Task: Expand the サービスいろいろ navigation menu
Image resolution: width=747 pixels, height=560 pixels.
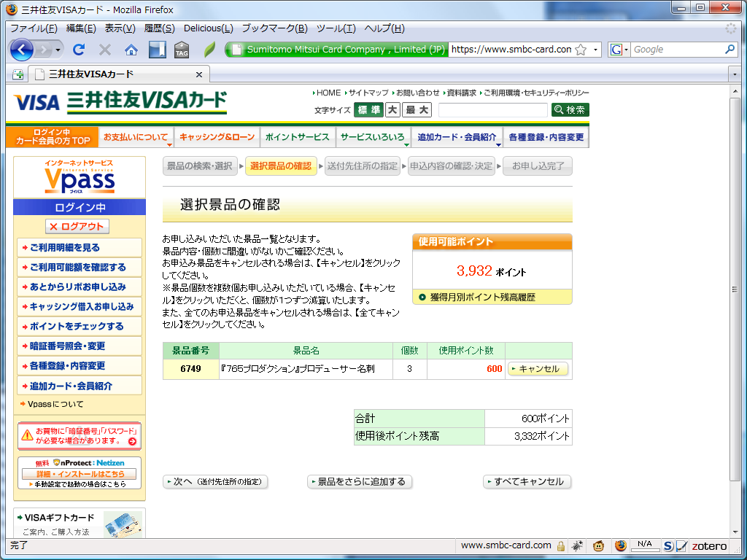Action: click(x=373, y=137)
